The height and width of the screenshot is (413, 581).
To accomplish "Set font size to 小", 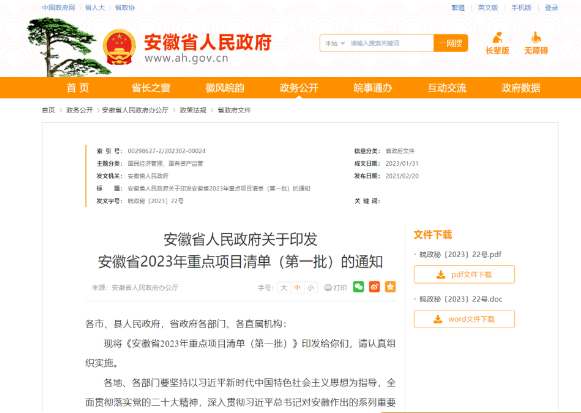I will (x=311, y=287).
